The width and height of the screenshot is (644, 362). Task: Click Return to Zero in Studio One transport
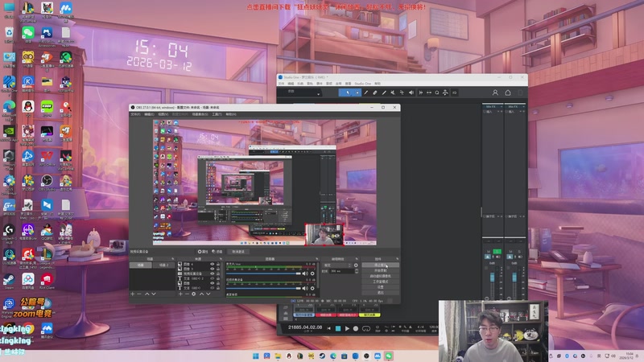pyautogui.click(x=329, y=329)
